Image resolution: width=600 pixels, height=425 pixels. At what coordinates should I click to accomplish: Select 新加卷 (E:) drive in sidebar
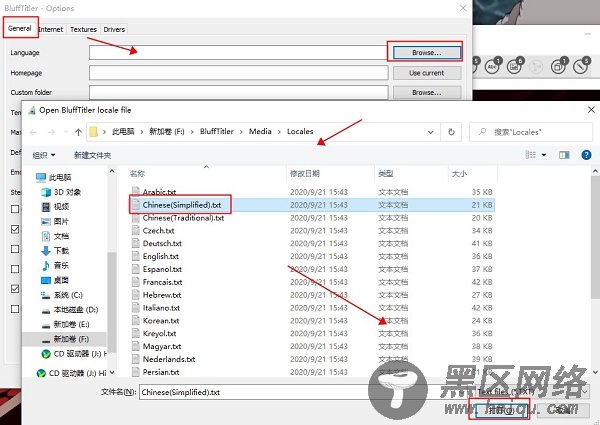point(65,325)
